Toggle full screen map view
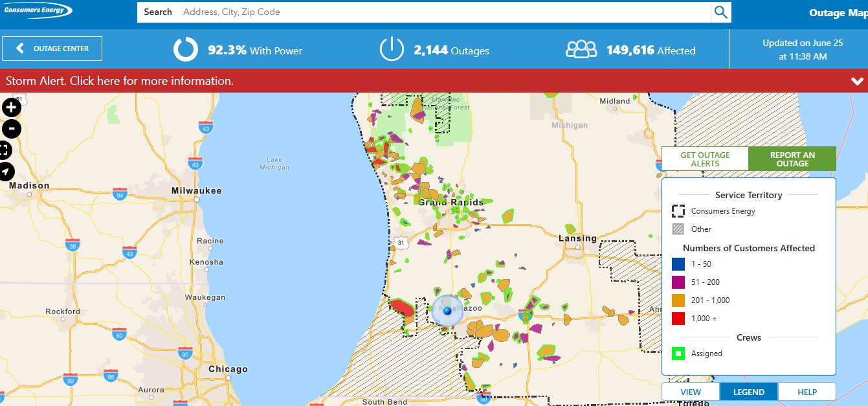The image size is (868, 406). [x=5, y=150]
